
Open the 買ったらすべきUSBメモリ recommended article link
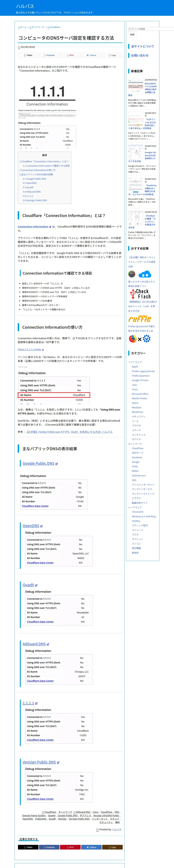click(142, 284)
